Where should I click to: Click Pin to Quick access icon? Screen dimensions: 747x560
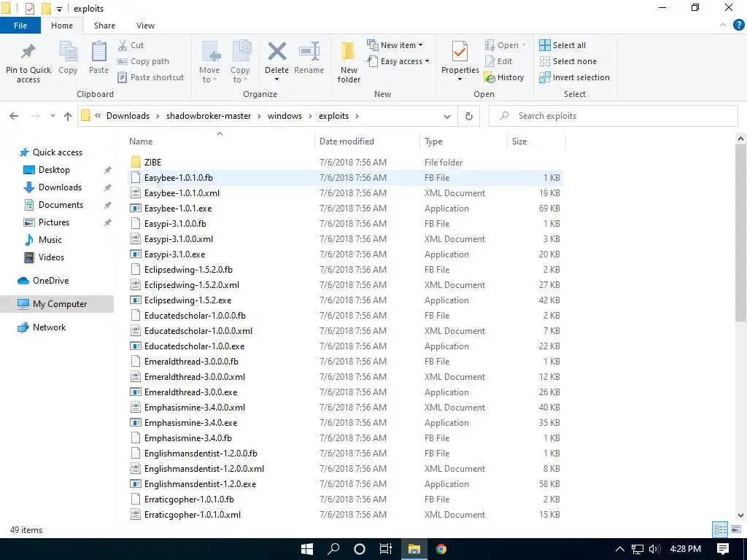coord(28,52)
